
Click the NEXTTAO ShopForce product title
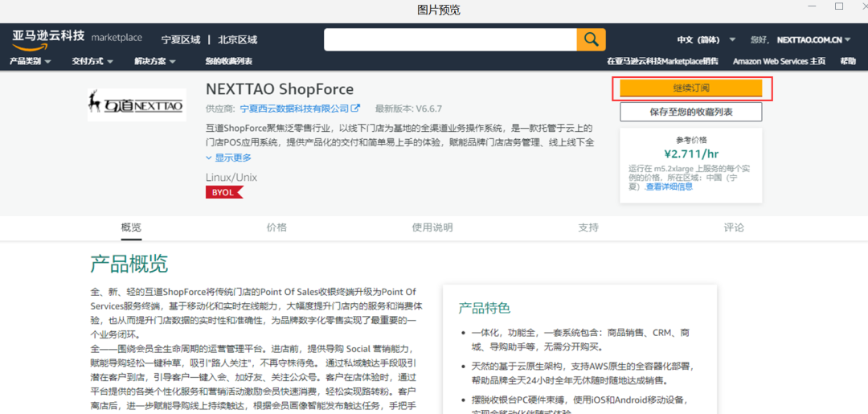(x=280, y=89)
